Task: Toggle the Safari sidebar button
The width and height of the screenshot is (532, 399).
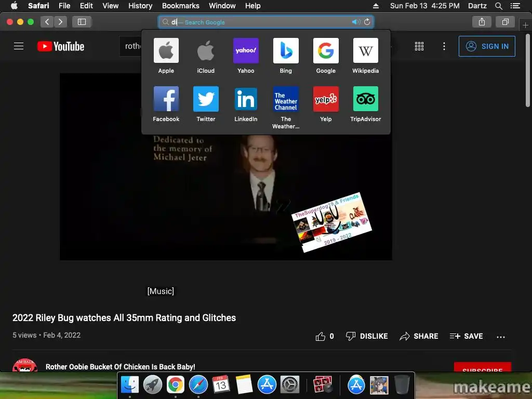Action: 82,22
